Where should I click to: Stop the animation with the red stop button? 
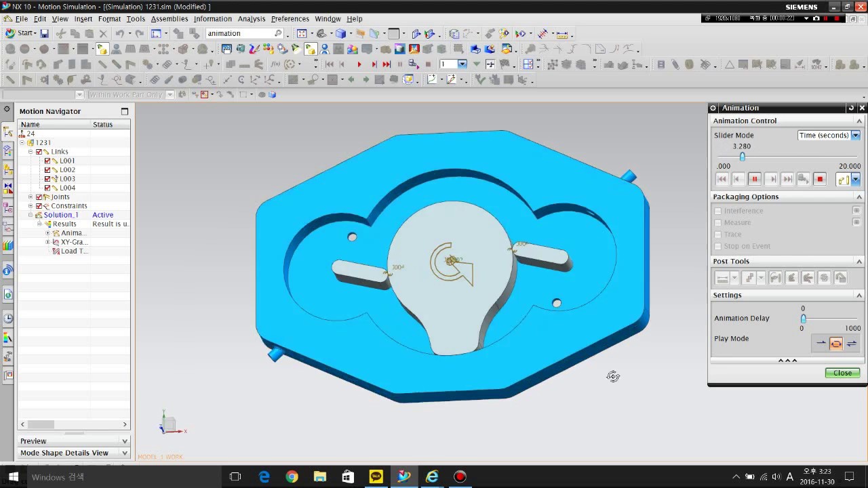(820, 180)
